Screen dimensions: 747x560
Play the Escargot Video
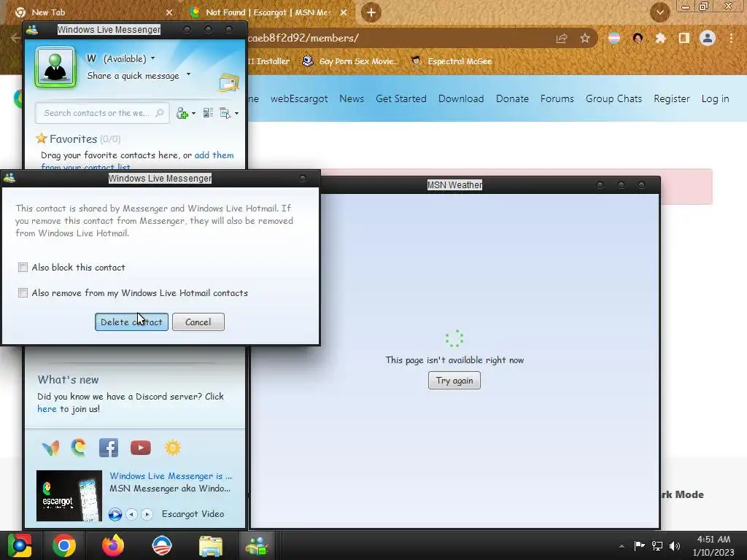coord(115,514)
